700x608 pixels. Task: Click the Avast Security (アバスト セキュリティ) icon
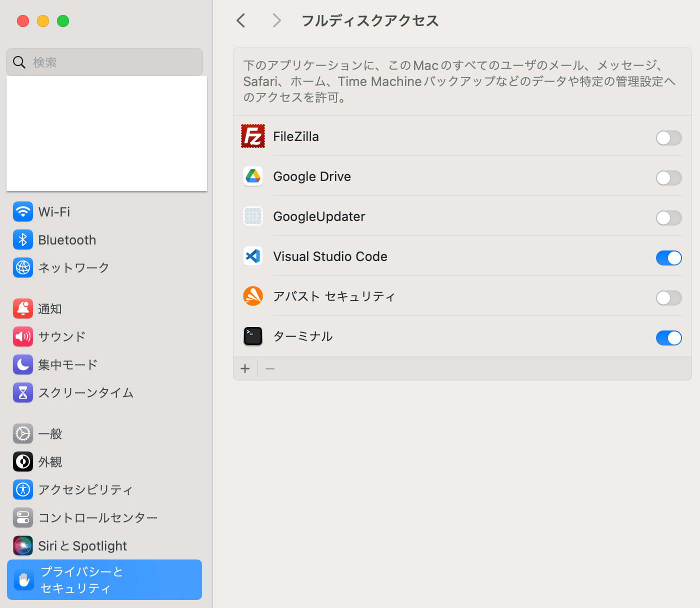point(253,296)
